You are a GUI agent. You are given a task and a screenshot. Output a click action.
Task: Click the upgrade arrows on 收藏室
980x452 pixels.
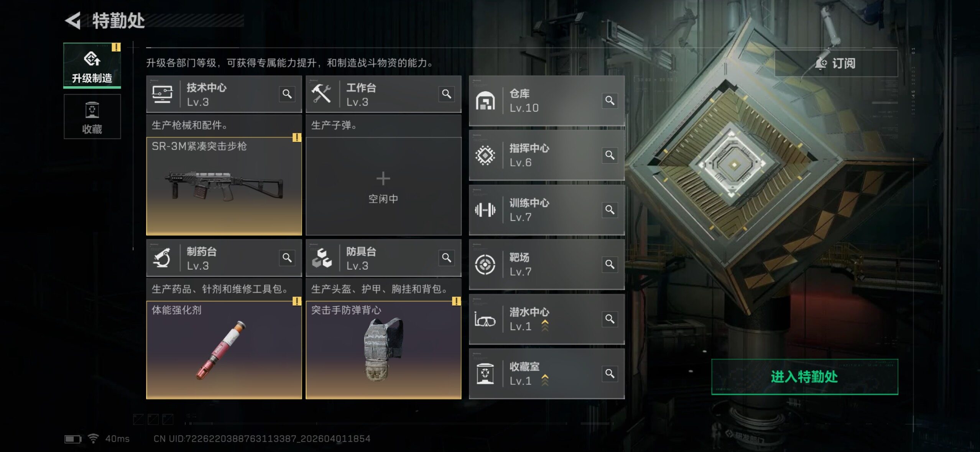pos(545,380)
